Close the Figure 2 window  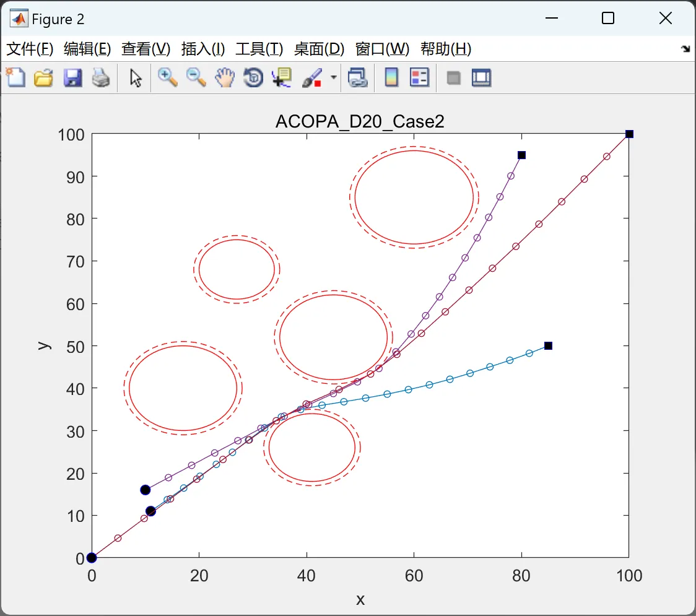click(x=666, y=18)
